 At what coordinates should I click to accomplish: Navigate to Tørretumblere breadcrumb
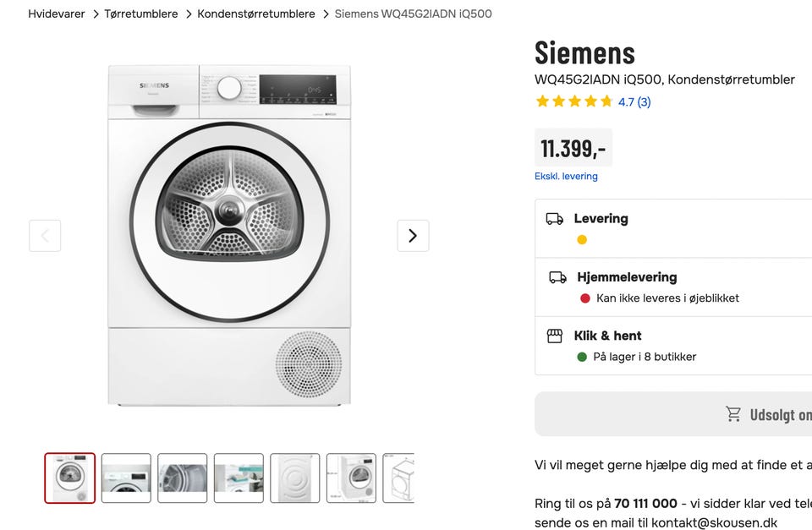[x=141, y=14]
